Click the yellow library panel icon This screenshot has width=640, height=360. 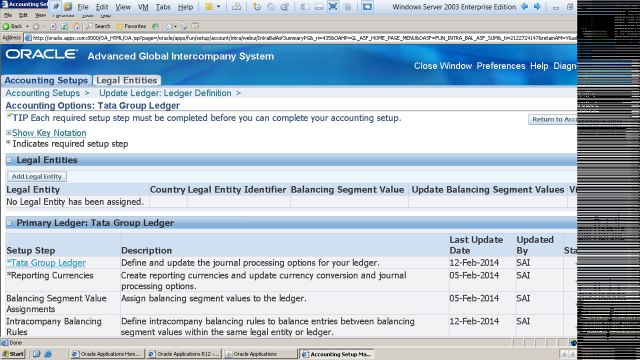(209, 7)
